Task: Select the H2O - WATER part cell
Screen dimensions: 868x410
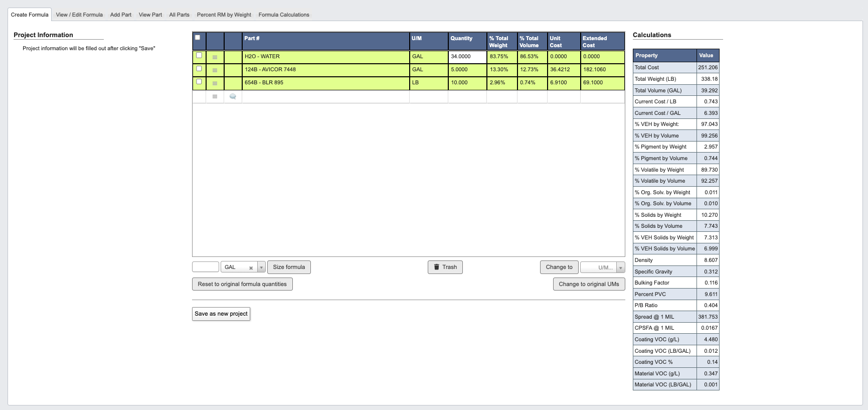Action: click(x=325, y=57)
